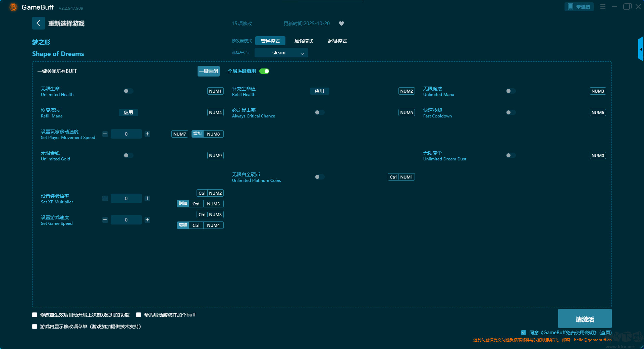Decrease player movement speed with minus
This screenshot has width=644, height=349.
[105, 134]
